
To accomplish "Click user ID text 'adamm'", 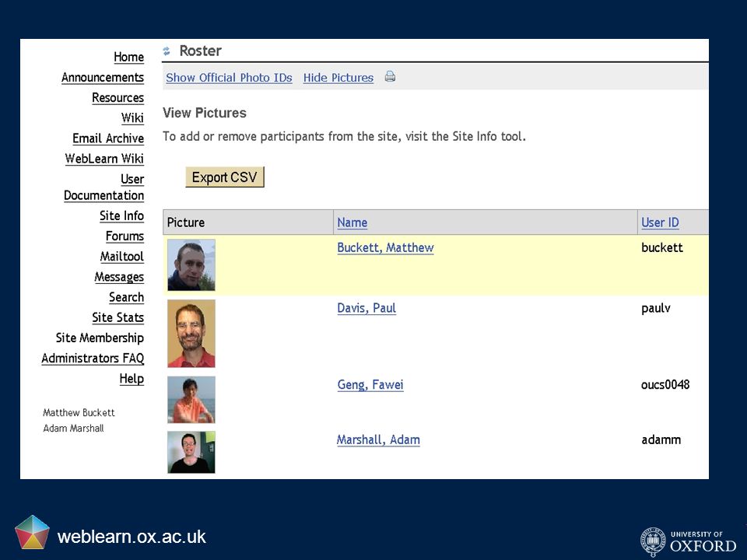I will pyautogui.click(x=661, y=440).
